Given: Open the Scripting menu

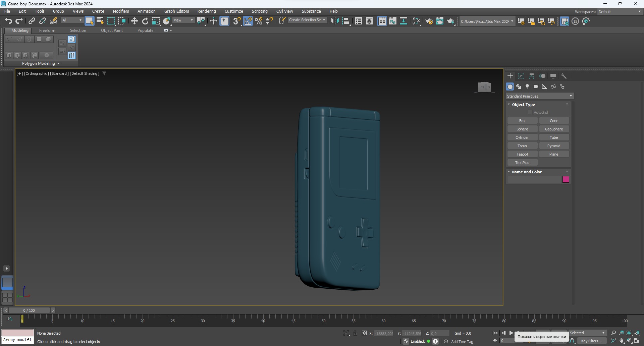Looking at the screenshot, I should (x=260, y=11).
